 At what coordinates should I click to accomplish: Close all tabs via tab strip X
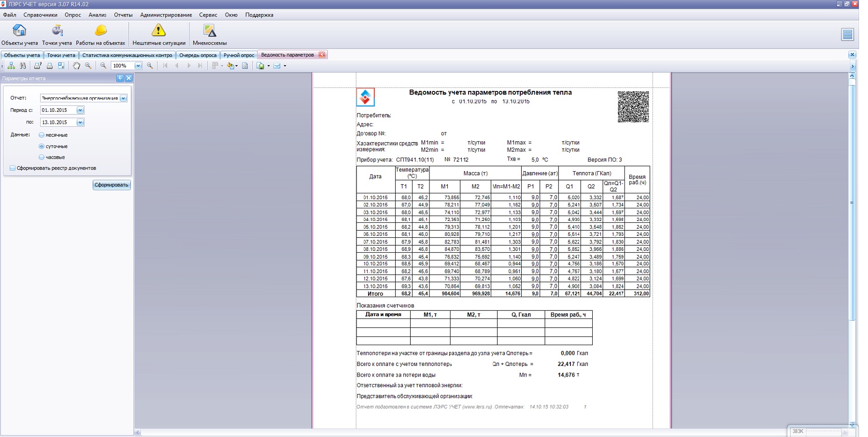(x=852, y=55)
